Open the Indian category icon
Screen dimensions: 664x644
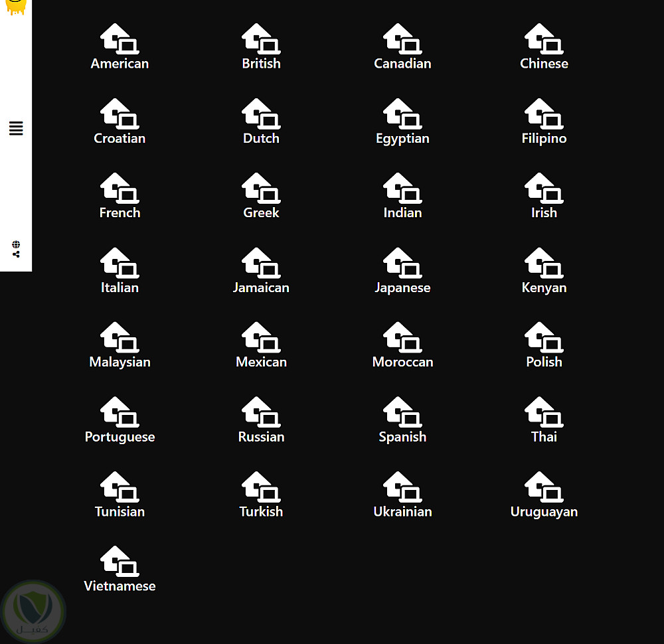[x=403, y=188]
